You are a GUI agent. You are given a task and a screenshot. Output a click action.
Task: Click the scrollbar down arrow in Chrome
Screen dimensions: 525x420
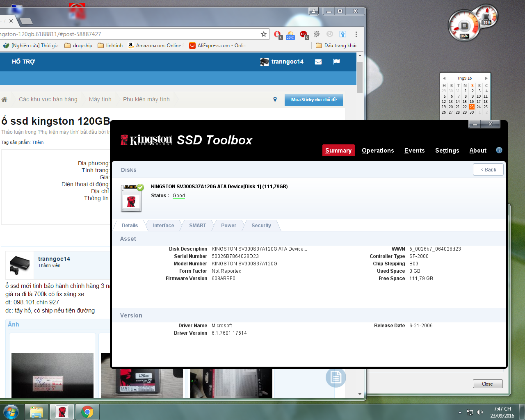point(360,394)
